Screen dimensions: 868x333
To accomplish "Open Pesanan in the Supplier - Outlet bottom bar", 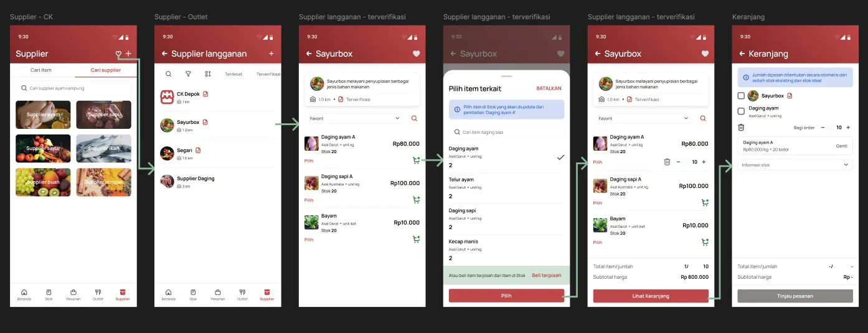I will (x=218, y=294).
